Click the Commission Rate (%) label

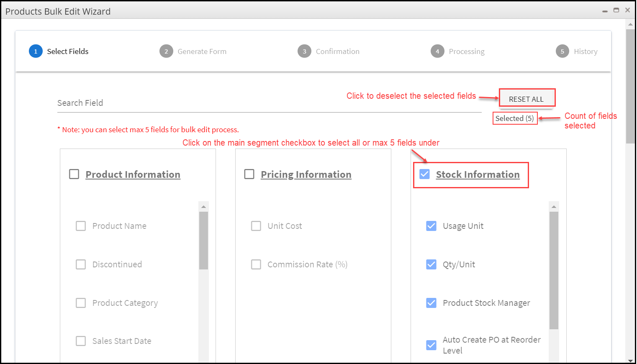click(308, 264)
